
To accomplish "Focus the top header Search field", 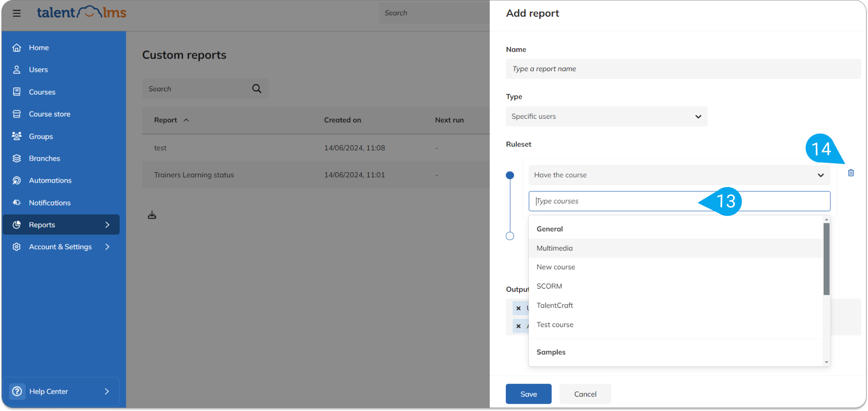I will [434, 13].
